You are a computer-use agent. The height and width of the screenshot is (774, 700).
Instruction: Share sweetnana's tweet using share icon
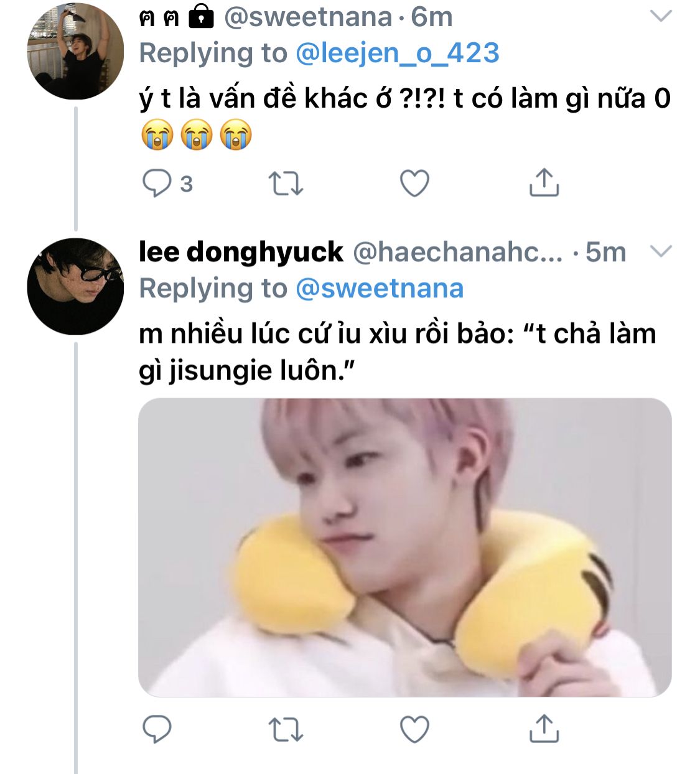coord(544,182)
